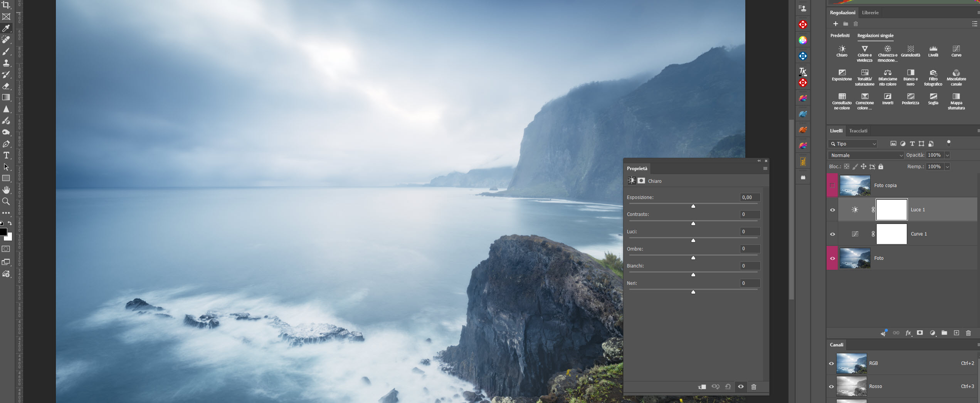Hide the Rosso channel
The height and width of the screenshot is (403, 980).
point(831,386)
